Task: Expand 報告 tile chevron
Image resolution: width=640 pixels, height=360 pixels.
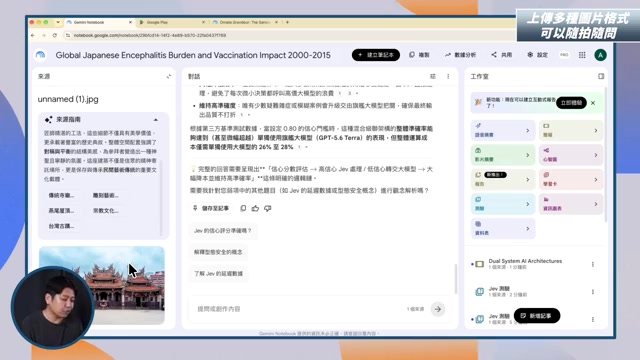Action: 527,180
